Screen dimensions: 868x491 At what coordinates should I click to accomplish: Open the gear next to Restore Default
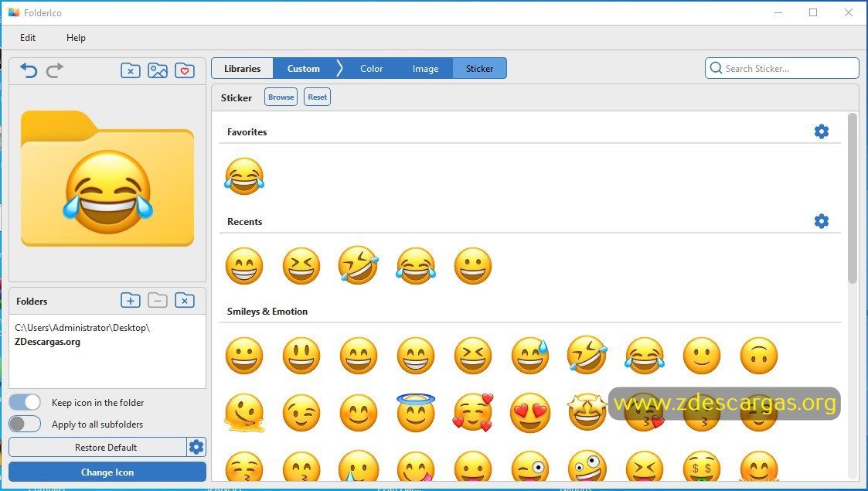coord(196,447)
